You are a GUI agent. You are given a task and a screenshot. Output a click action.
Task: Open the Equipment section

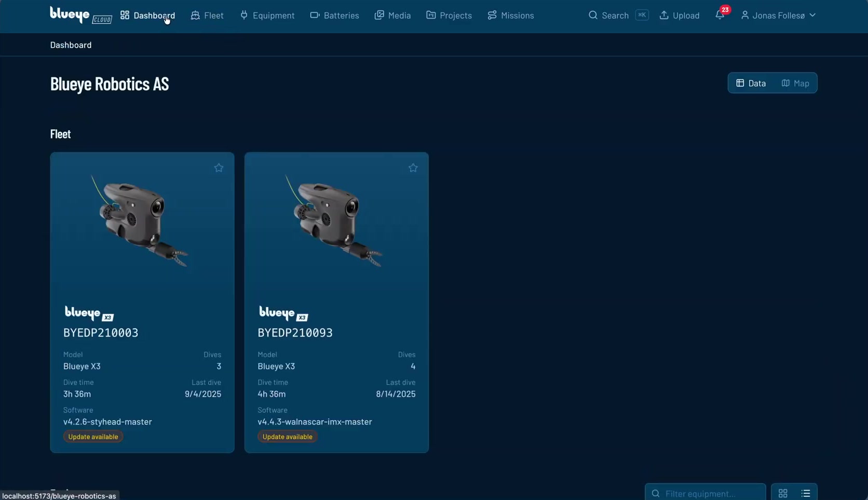[267, 16]
